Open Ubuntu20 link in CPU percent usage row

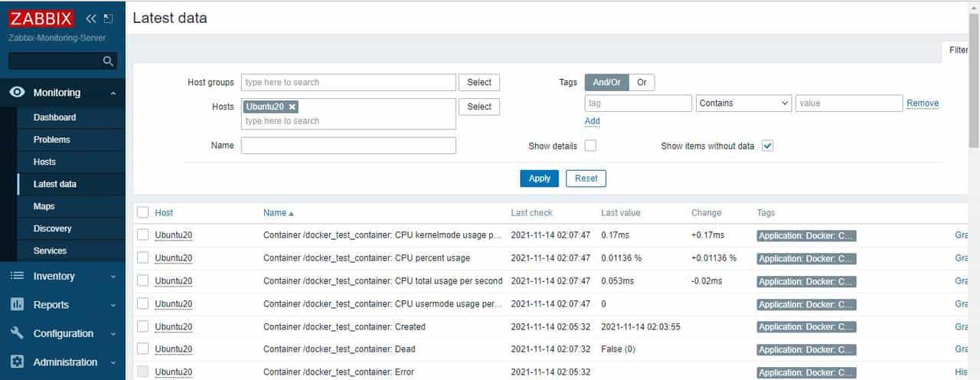pyautogui.click(x=173, y=258)
